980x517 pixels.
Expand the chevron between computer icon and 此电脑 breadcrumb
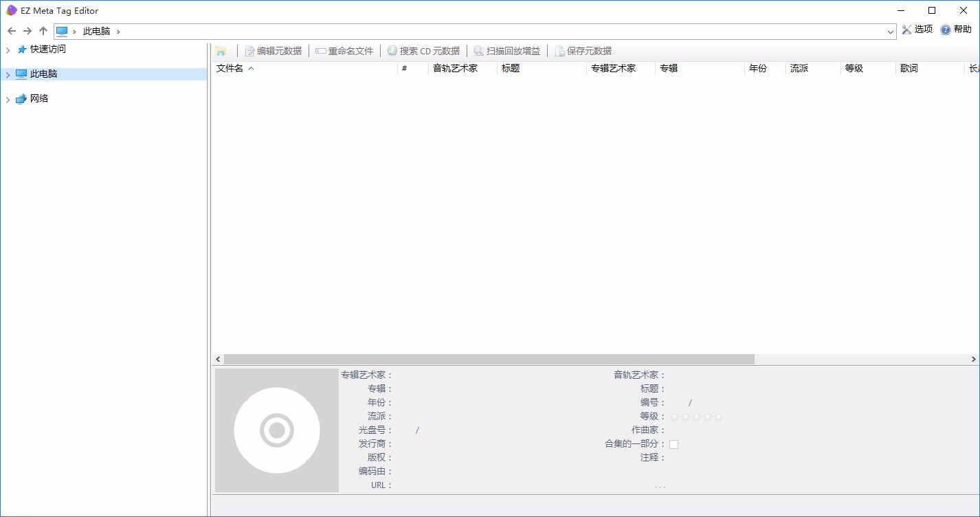[75, 31]
